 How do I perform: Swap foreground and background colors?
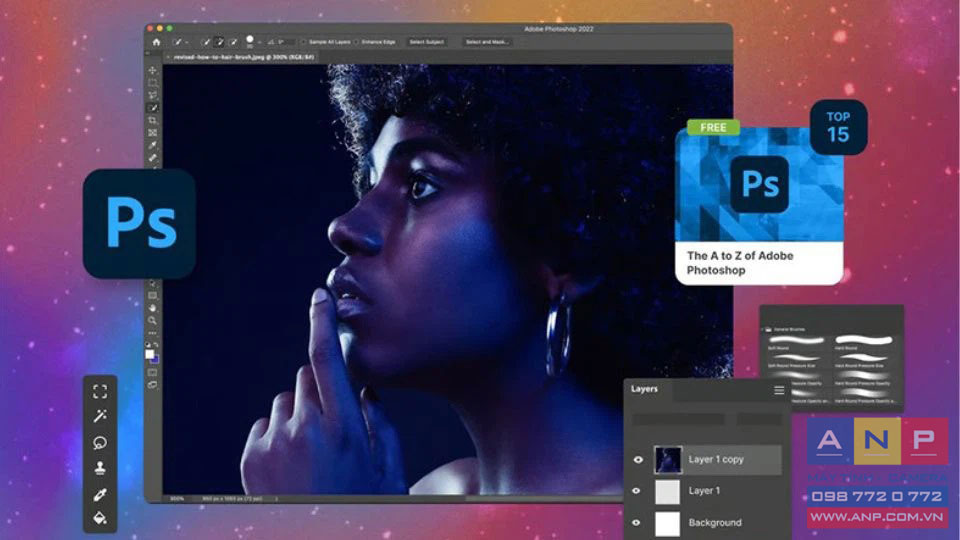tap(156, 345)
